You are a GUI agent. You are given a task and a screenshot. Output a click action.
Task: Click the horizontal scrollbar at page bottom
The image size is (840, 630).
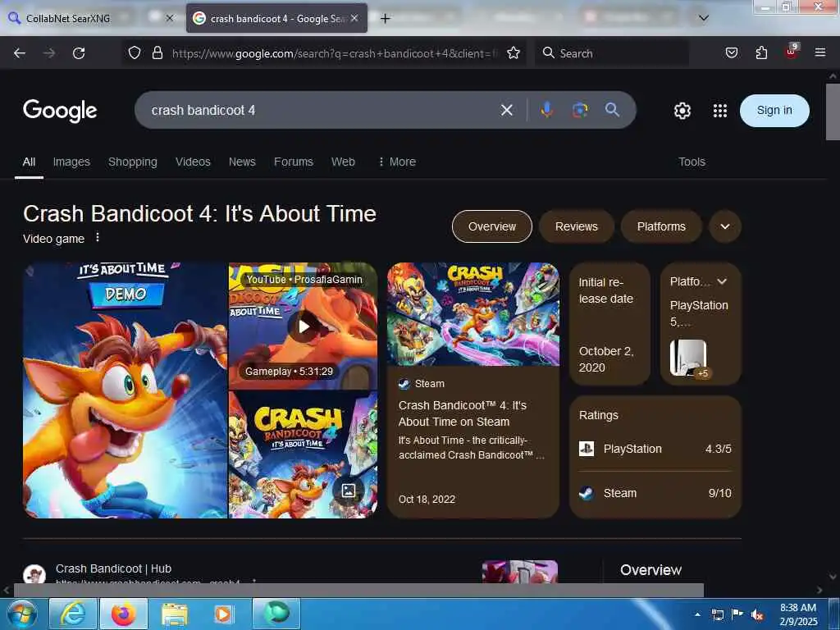tap(358, 590)
